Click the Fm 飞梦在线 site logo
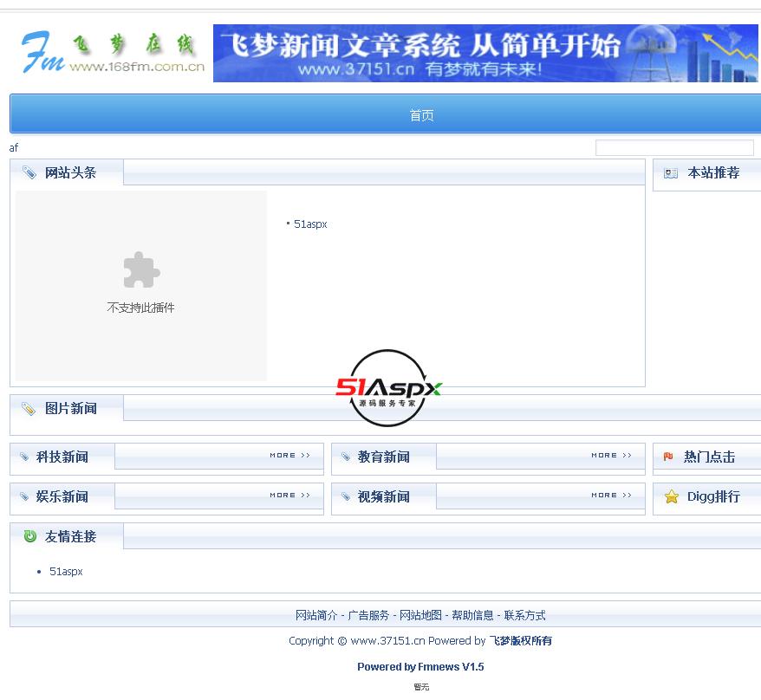Screen dimensions: 761x700 click(113, 52)
